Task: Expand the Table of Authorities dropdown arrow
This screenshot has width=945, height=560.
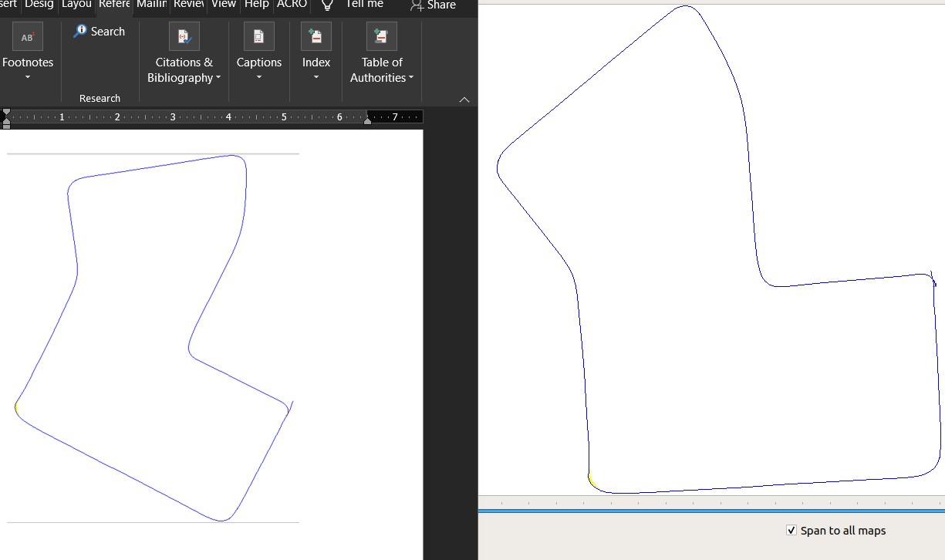Action: click(411, 78)
